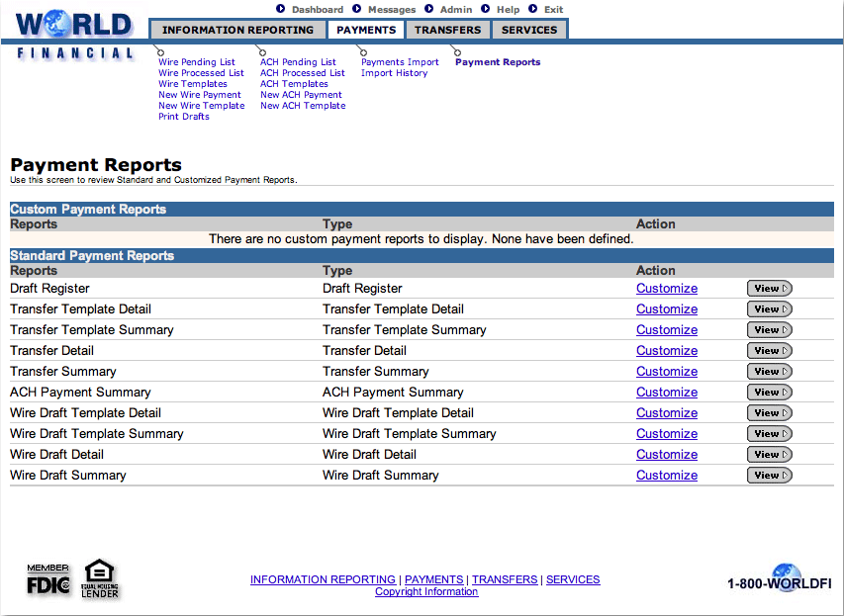View Wire Draft Template Detail report
The image size is (844, 616).
click(769, 413)
